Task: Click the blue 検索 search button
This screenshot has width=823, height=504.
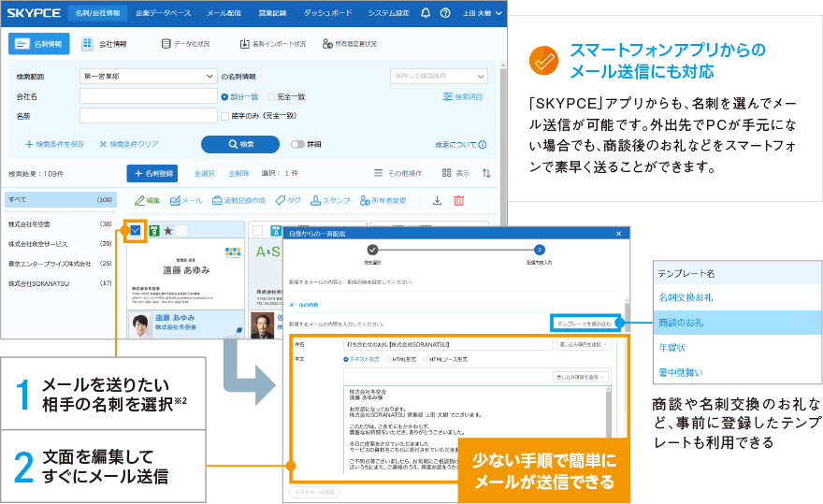Action: coord(240,144)
